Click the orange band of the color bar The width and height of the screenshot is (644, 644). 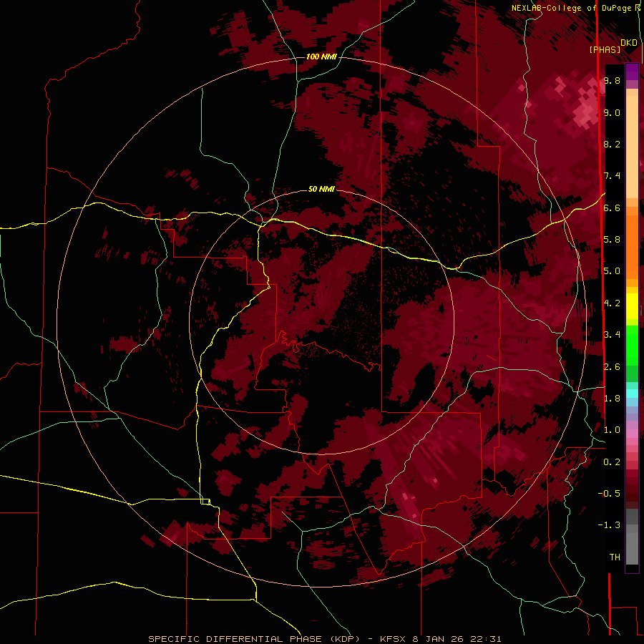click(x=632, y=248)
